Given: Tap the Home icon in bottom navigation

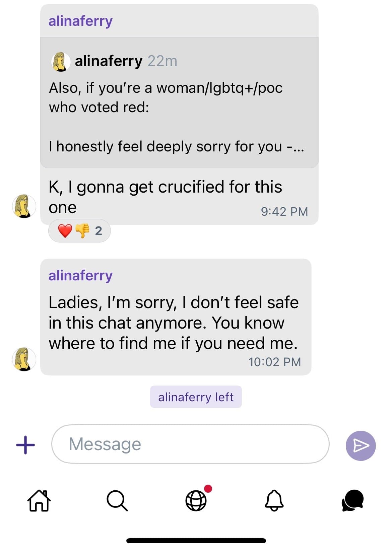Looking at the screenshot, I should 39,501.
